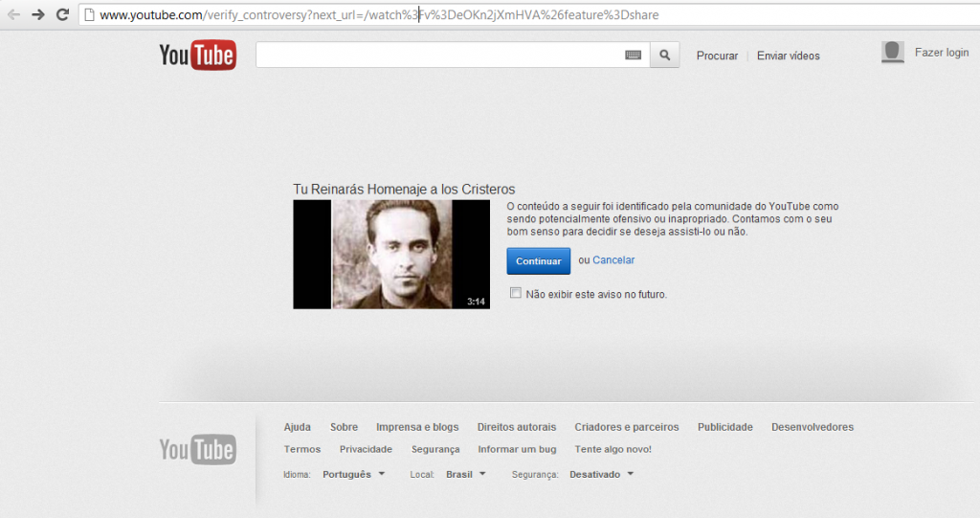Click the video thumbnail preview
Screen dimensions: 980x518
pos(391,254)
